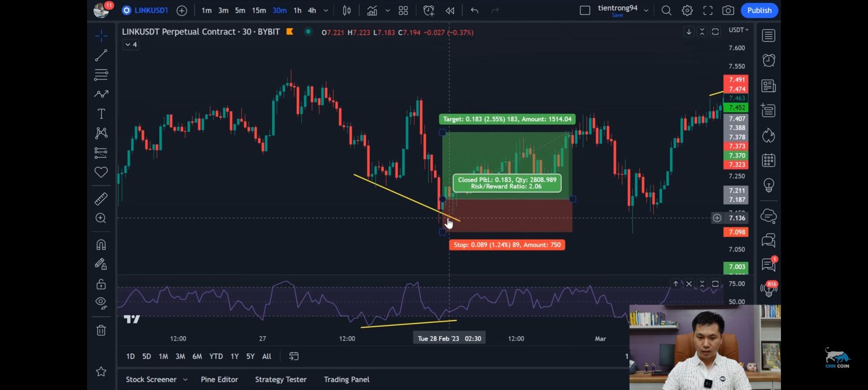Screen dimensions: 868x390
Task: Set the date range to 1D
Action: click(131, 356)
